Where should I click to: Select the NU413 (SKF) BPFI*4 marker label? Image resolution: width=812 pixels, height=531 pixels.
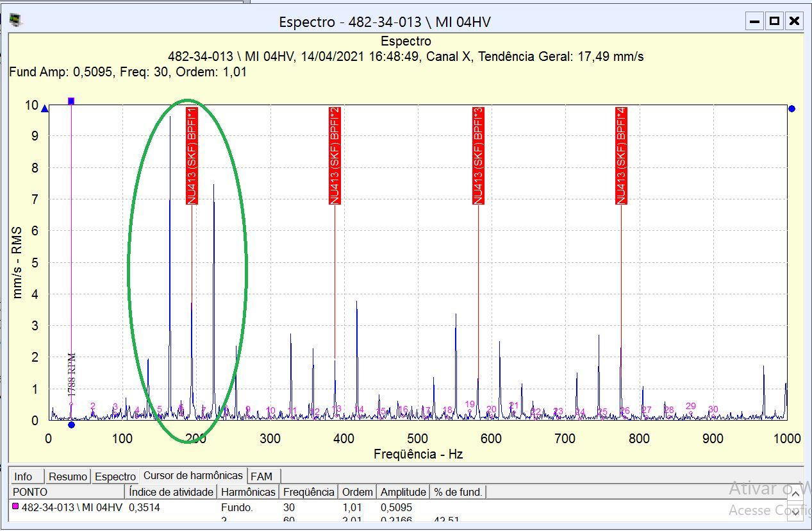coord(621,156)
